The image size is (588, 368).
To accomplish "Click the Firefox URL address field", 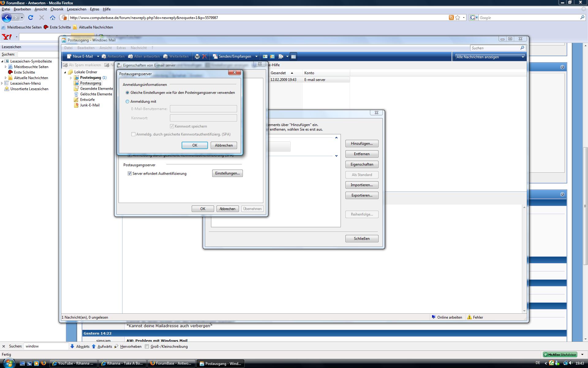I will (258, 17).
